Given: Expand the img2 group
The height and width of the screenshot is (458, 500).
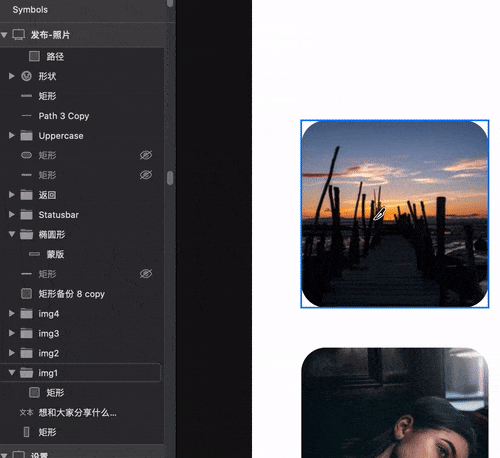Looking at the screenshot, I should 12,353.
